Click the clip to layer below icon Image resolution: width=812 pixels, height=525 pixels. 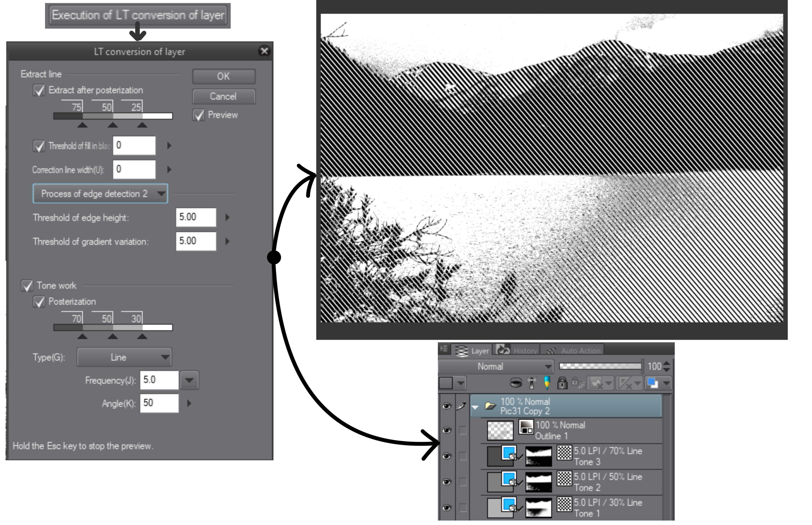tap(516, 383)
